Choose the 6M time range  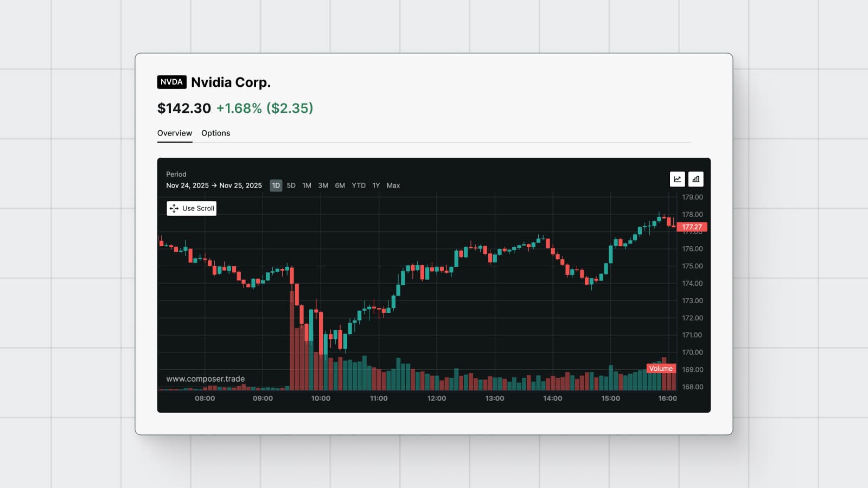click(x=340, y=185)
